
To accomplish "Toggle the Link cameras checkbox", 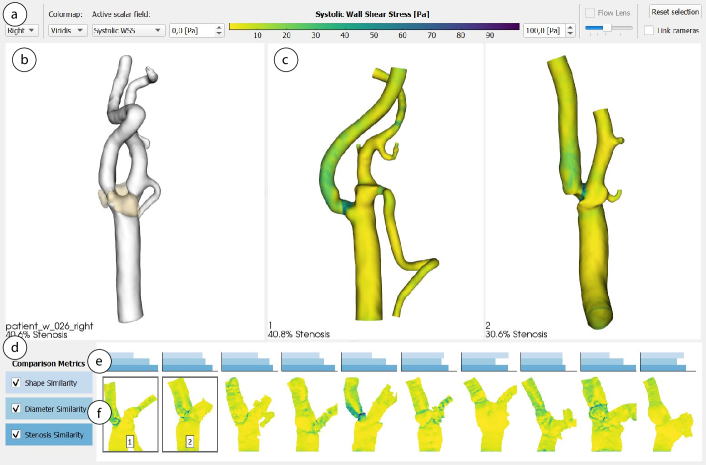I will [x=649, y=31].
